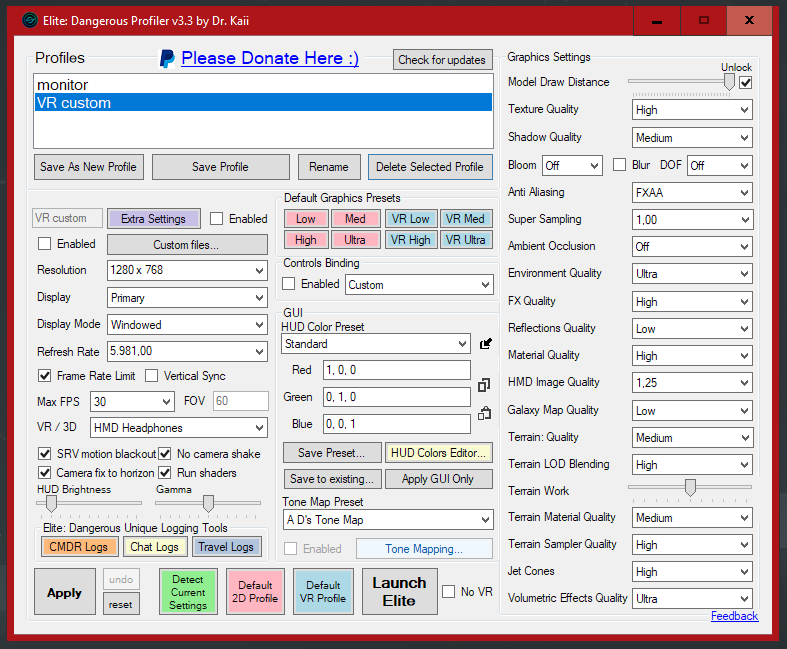Click Check for updates
The height and width of the screenshot is (649, 787).
[442, 60]
